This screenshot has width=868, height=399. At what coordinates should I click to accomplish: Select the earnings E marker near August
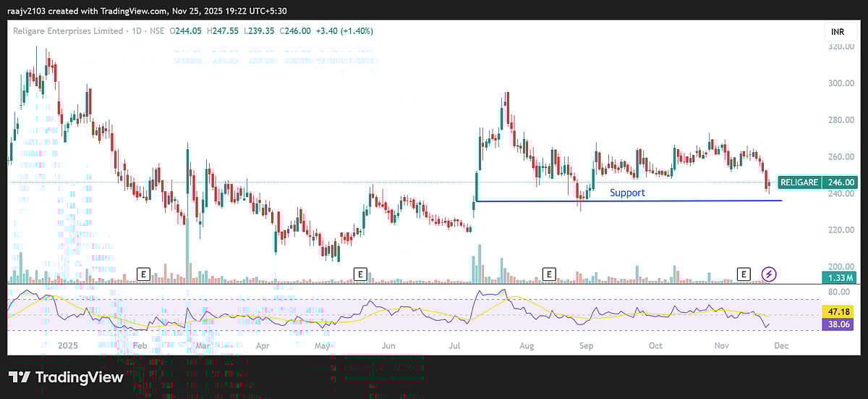[x=549, y=274]
